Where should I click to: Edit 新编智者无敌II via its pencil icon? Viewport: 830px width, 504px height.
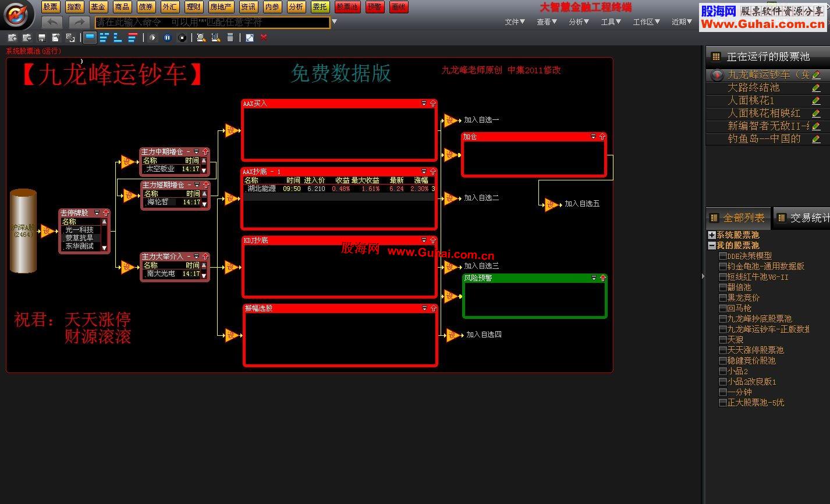pos(816,126)
